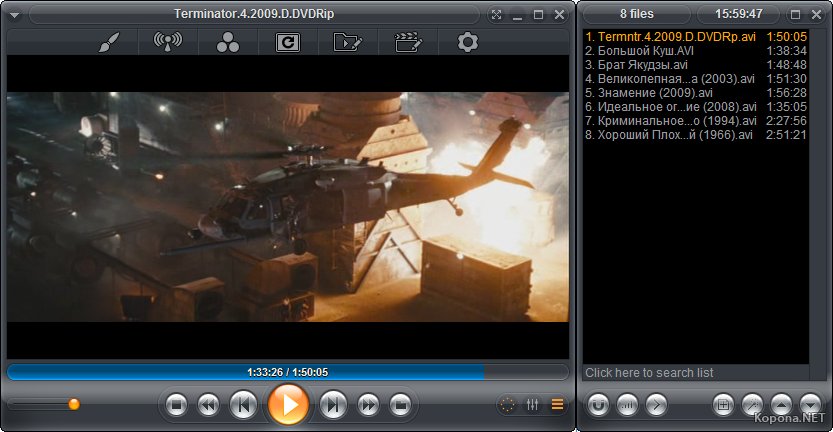This screenshot has width=833, height=432.
Task: Click the Terminator.4.2009.D.DVDRip title bar
Action: coord(254,14)
